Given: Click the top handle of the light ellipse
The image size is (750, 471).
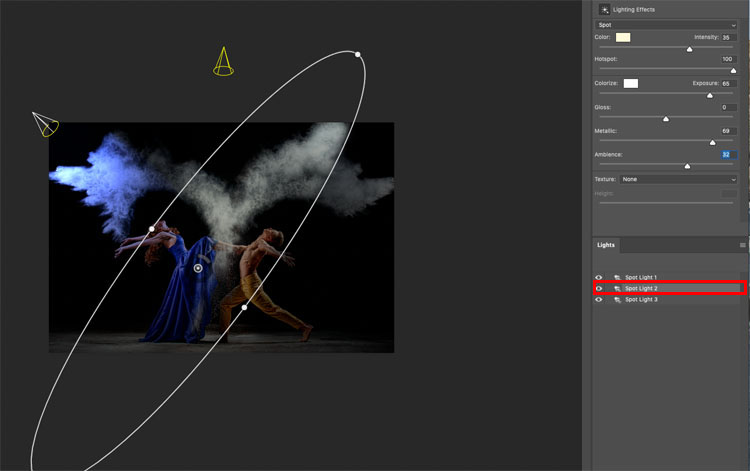Looking at the screenshot, I should [x=358, y=55].
